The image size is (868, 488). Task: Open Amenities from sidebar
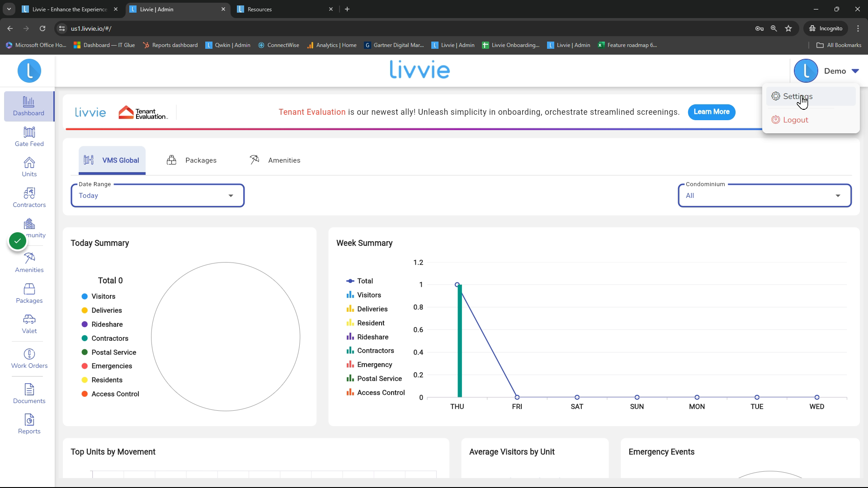(x=29, y=263)
